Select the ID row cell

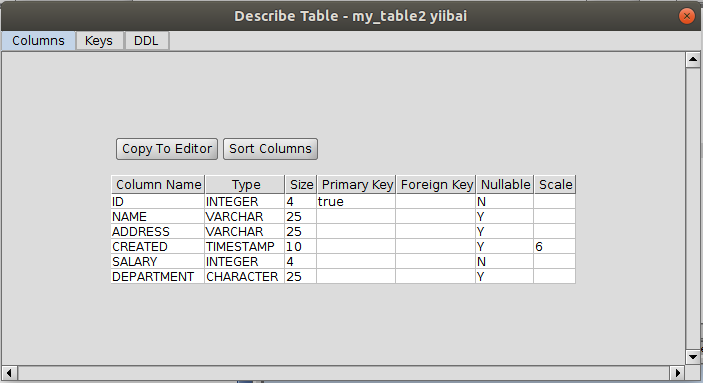[x=158, y=201]
